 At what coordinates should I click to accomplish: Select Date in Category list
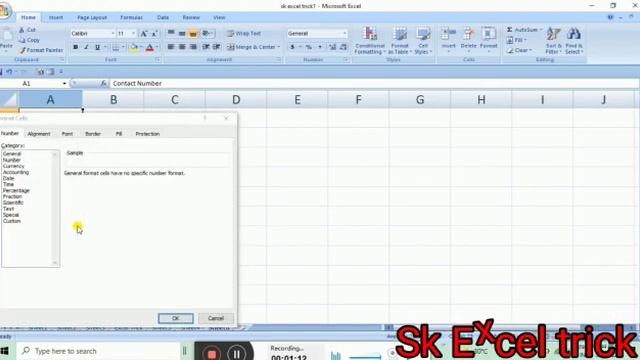8,178
